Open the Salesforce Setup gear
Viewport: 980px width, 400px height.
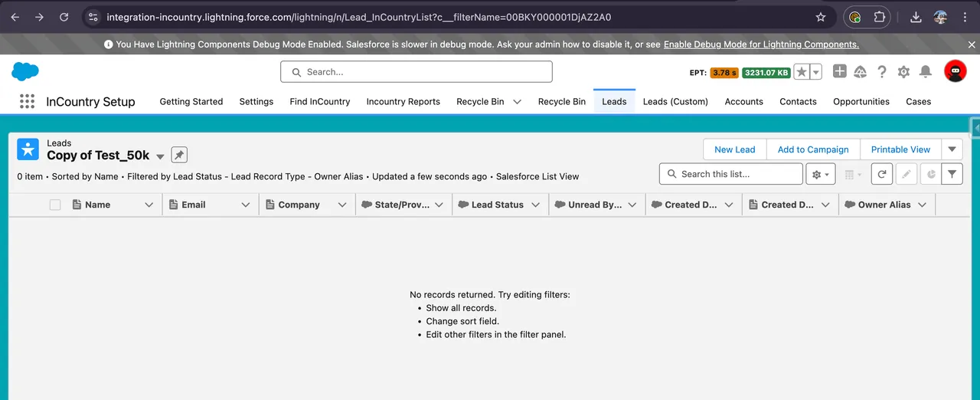[903, 72]
